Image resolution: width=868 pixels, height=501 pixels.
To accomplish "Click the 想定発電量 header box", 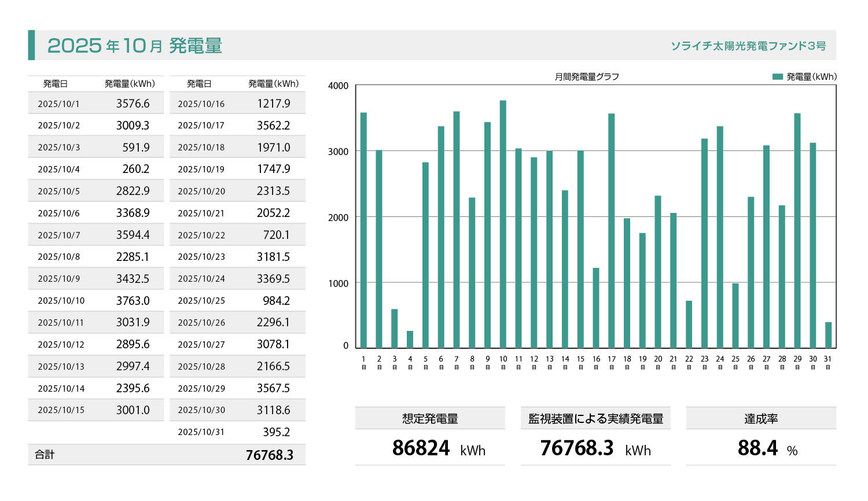I will tap(430, 418).
